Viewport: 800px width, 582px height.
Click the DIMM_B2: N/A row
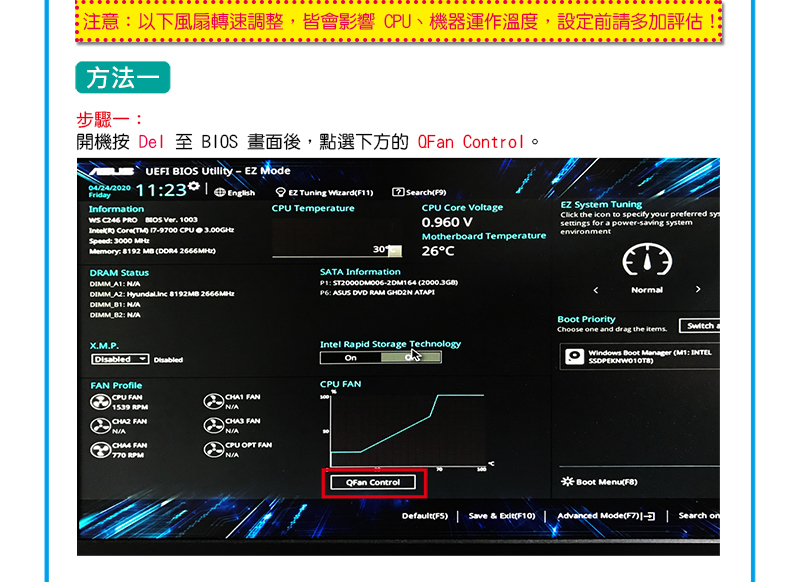coord(115,315)
